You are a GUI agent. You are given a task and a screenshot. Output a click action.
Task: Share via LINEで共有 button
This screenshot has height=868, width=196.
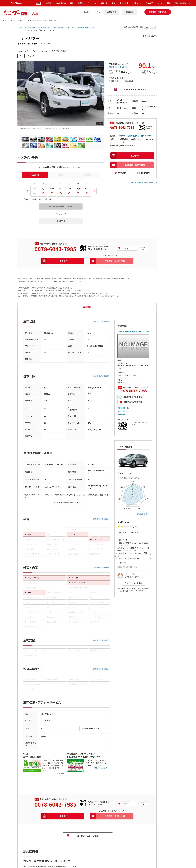coord(144,173)
